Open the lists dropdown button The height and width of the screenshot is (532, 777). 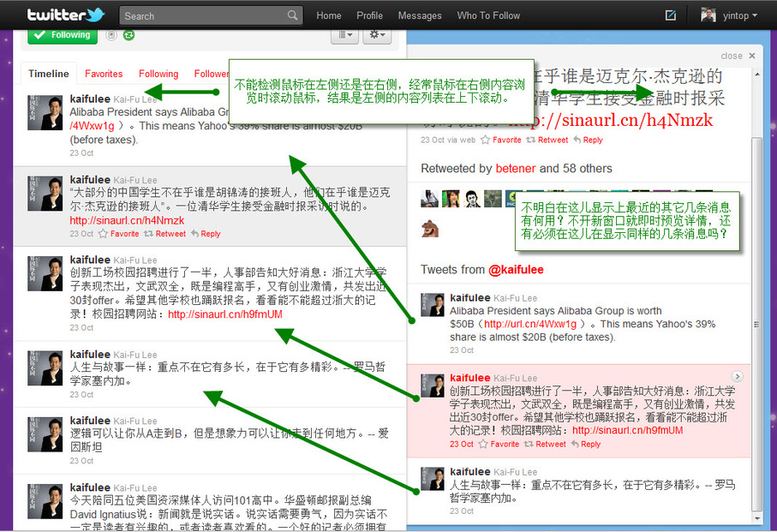click(344, 35)
